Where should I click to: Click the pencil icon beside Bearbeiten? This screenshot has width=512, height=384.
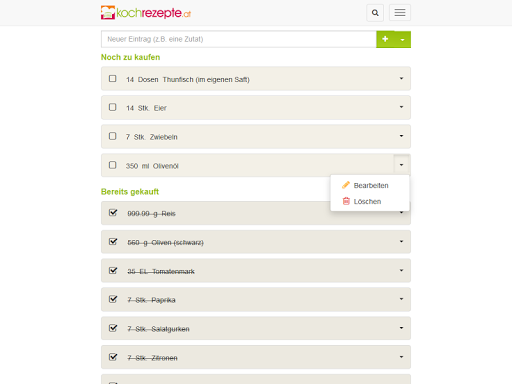(x=346, y=185)
